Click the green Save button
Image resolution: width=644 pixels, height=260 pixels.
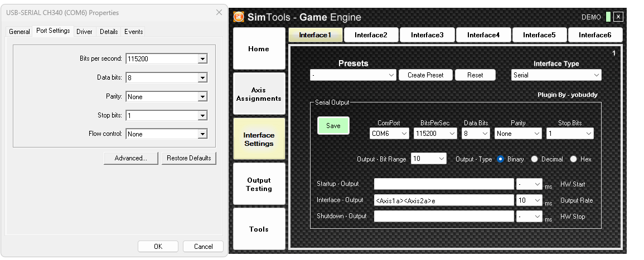[333, 125]
